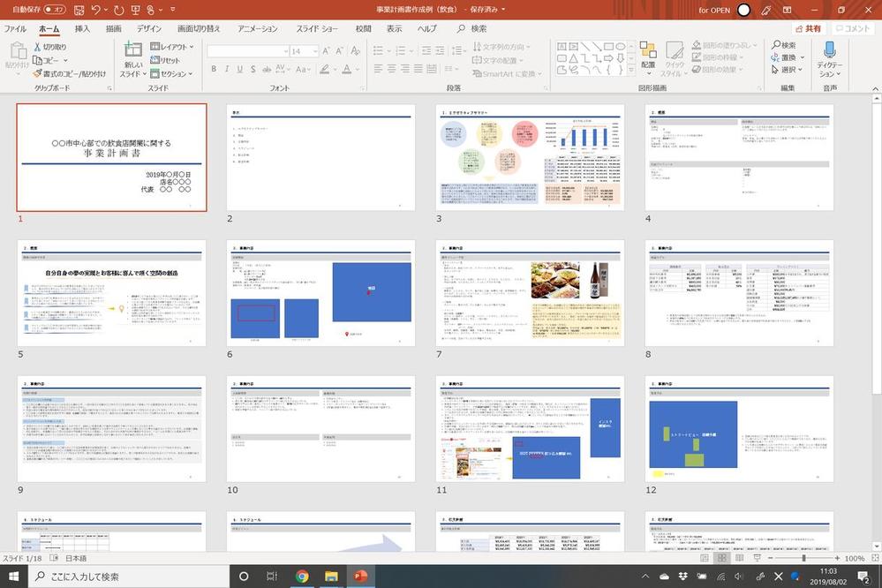Click the bullet list icon
The image size is (882, 588).
pyautogui.click(x=378, y=51)
